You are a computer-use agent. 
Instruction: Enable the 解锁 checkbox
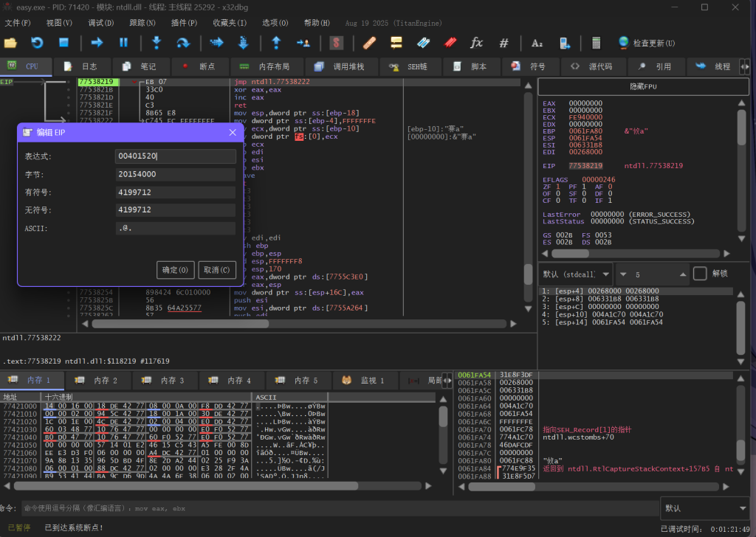click(700, 274)
